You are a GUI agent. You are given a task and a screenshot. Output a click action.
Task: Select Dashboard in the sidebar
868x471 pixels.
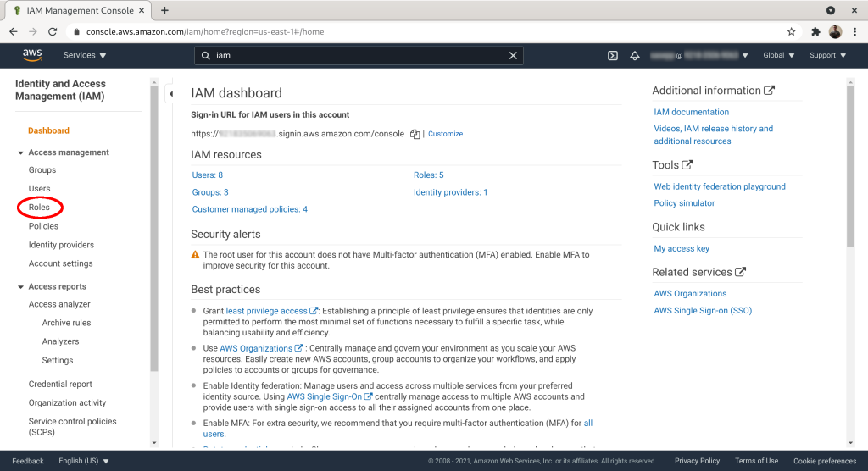coord(48,130)
